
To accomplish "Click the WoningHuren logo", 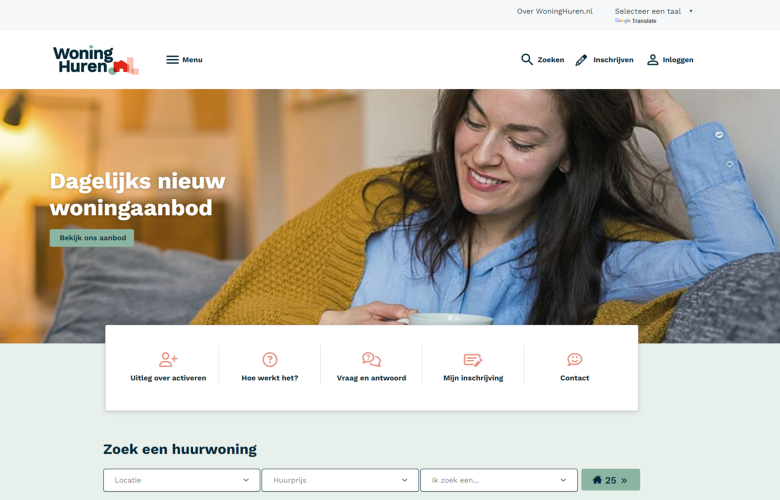I will (x=96, y=60).
